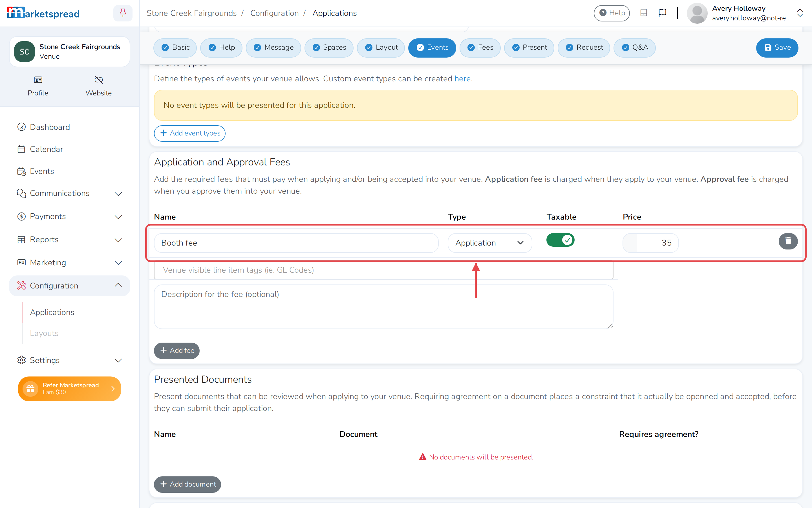This screenshot has height=508, width=812.
Task: Switch to the Spaces tab
Action: click(x=329, y=48)
